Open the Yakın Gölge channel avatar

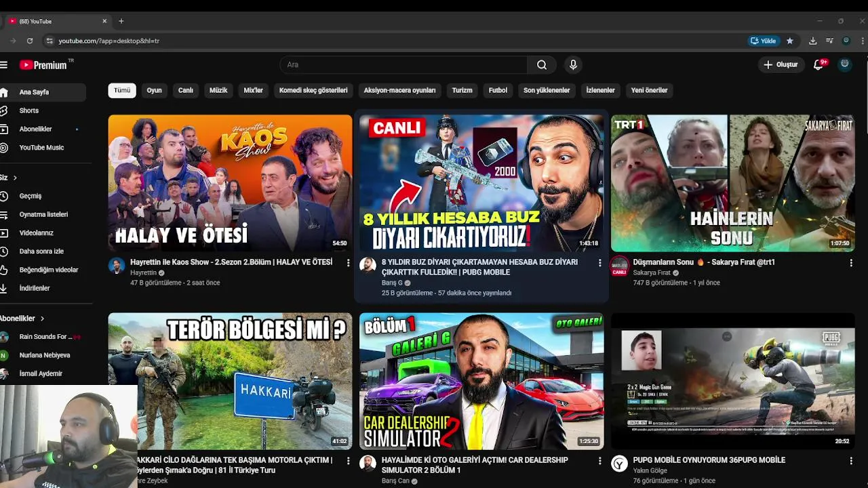(x=619, y=463)
